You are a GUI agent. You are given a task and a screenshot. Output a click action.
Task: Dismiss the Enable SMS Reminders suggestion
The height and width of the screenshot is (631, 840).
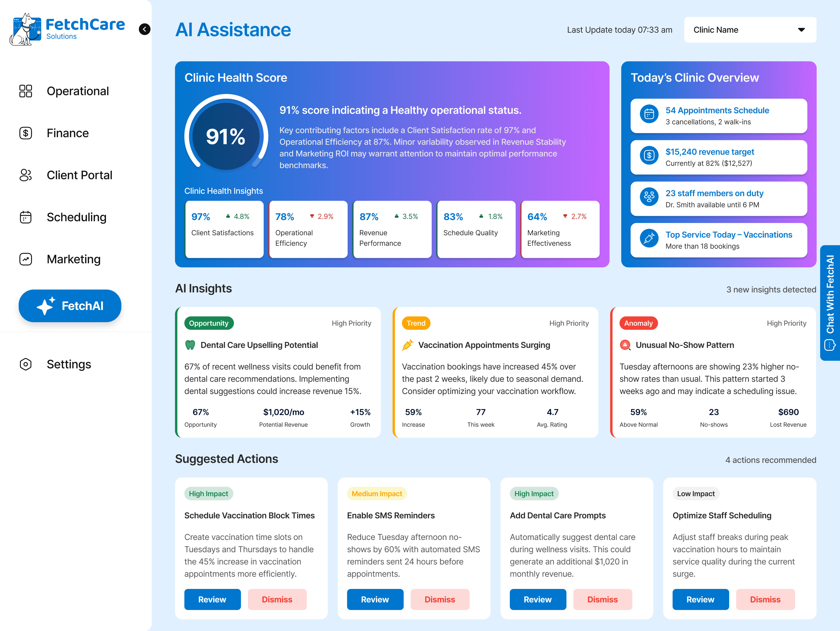click(439, 599)
